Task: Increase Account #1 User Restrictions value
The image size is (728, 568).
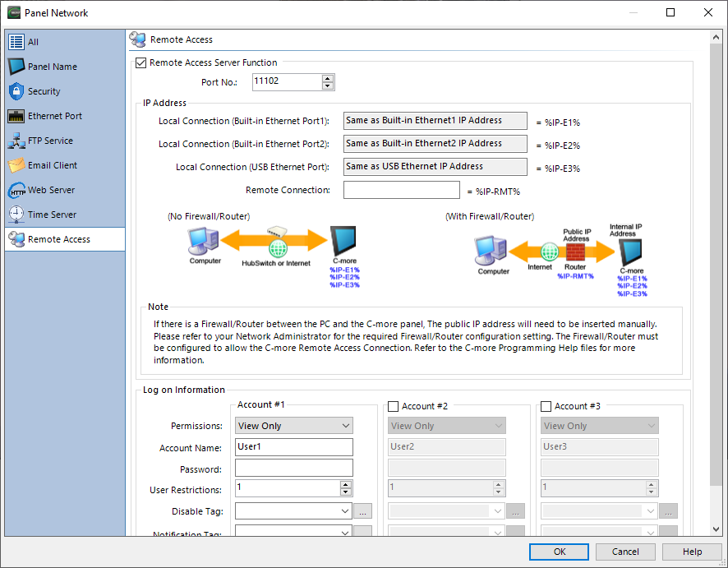Action: pos(345,484)
